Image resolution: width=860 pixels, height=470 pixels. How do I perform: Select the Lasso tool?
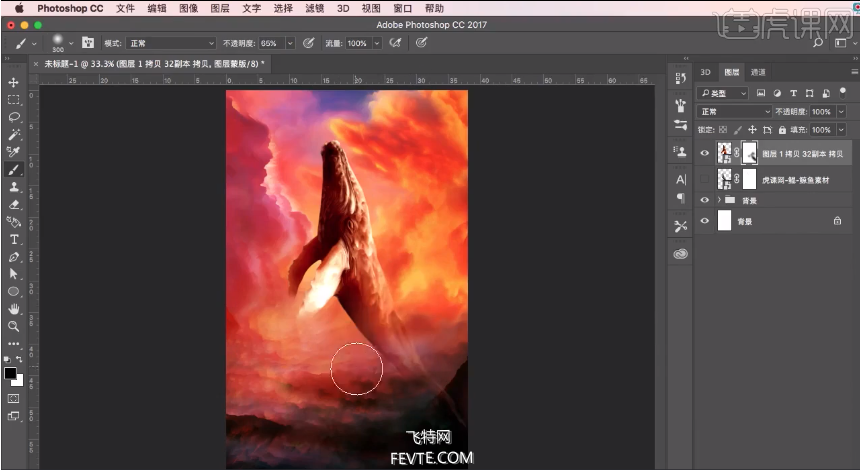tap(14, 117)
